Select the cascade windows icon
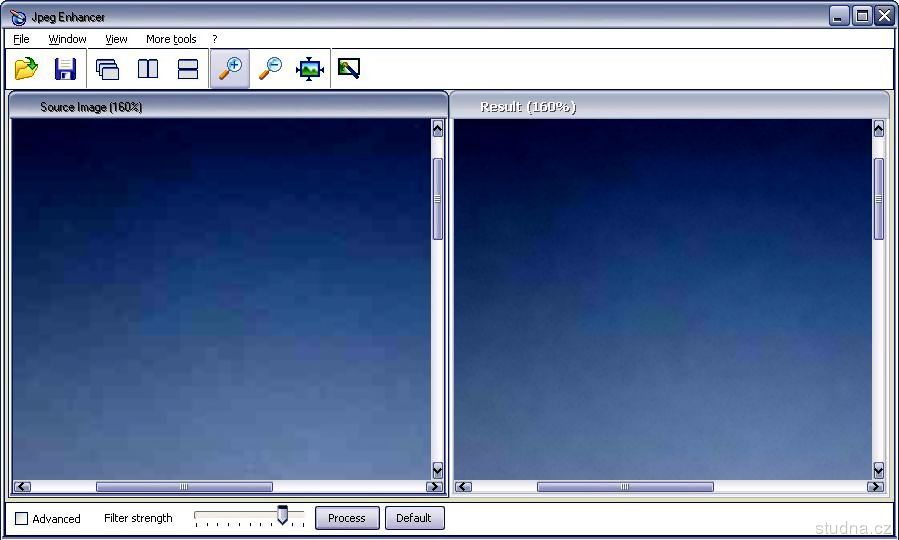 [107, 69]
